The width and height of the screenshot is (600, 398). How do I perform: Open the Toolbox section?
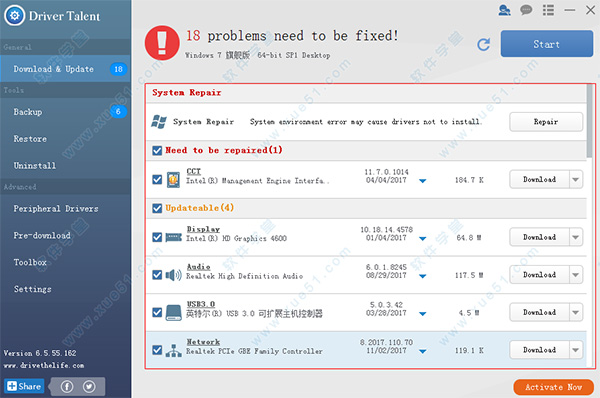[65, 262]
